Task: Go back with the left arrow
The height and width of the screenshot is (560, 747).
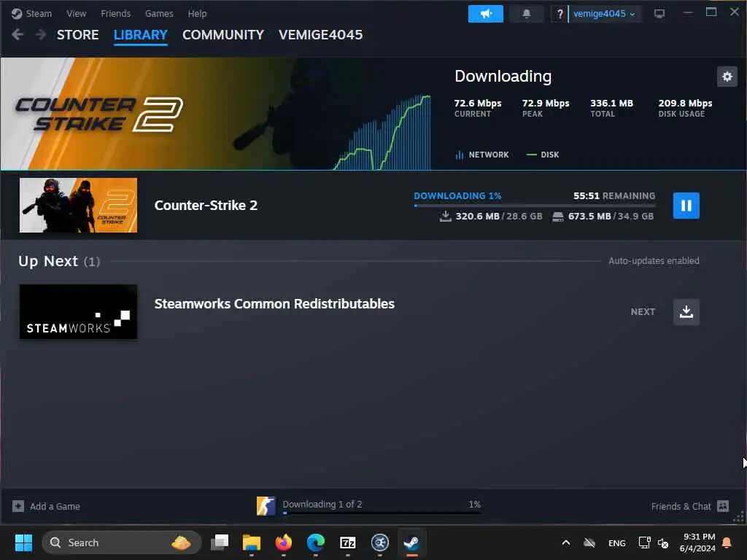Action: 18,35
